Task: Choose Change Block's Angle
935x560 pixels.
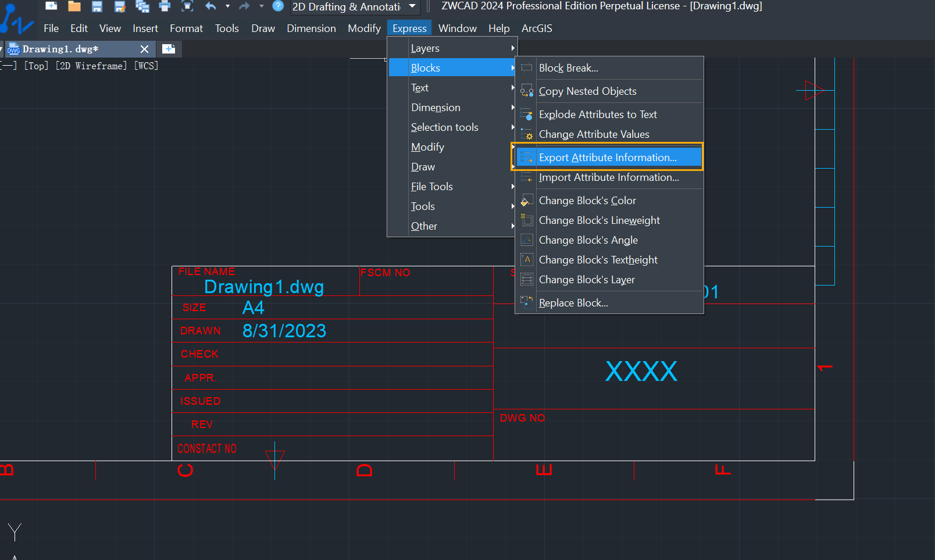Action: click(609, 240)
